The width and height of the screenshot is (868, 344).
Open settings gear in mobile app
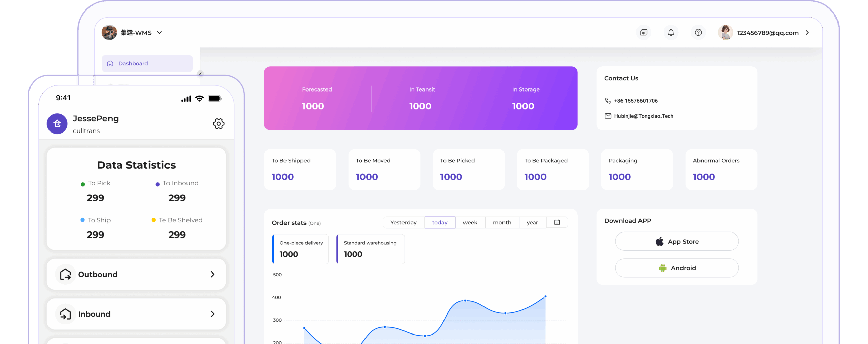pos(218,124)
